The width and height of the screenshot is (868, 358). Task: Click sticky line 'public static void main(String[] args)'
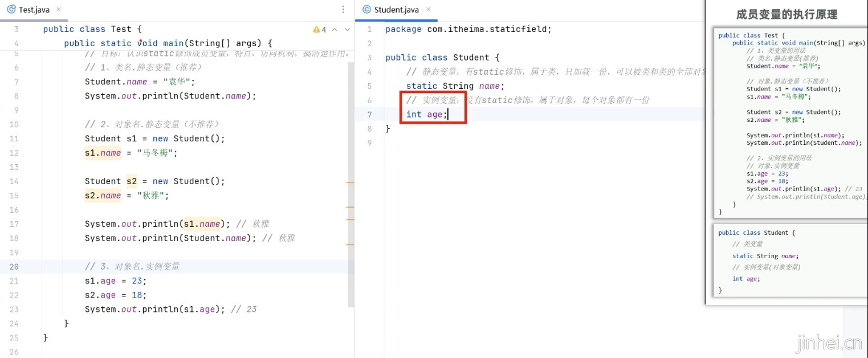point(168,43)
